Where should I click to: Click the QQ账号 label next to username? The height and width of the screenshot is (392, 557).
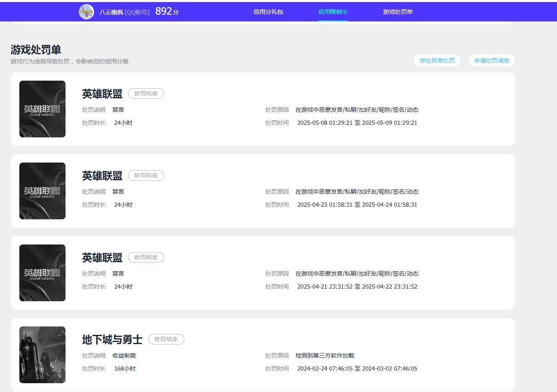point(137,11)
